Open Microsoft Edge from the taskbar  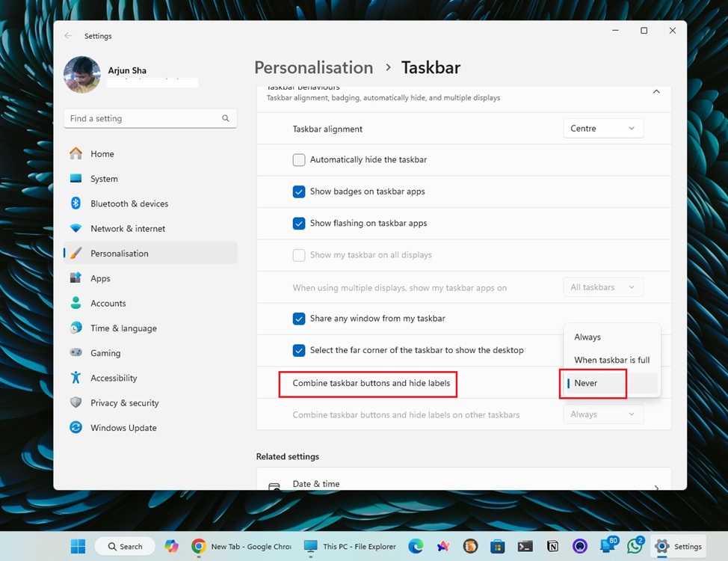pos(416,547)
